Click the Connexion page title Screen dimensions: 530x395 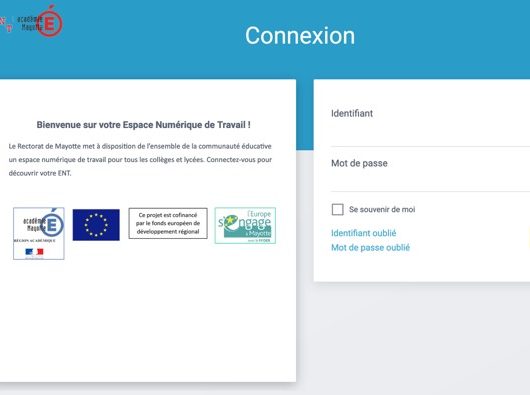click(x=300, y=36)
